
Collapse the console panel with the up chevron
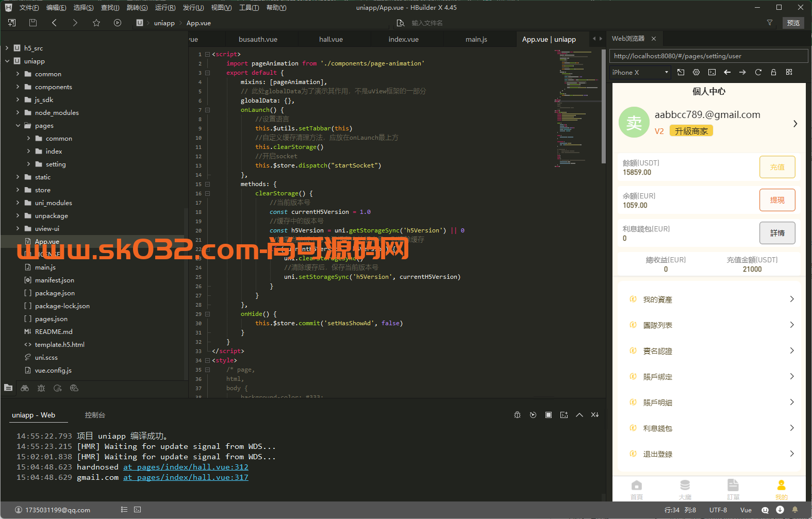pyautogui.click(x=579, y=415)
